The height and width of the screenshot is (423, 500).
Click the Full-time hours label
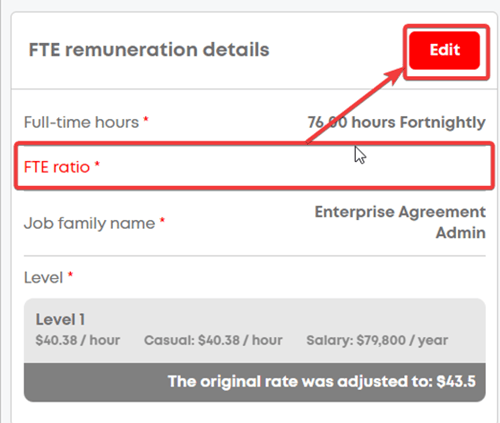point(81,122)
